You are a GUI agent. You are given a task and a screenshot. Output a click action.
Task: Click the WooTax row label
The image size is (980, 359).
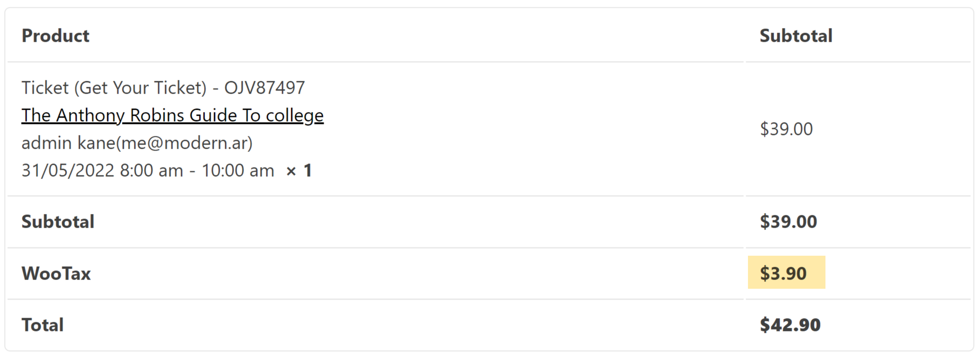coord(56,274)
